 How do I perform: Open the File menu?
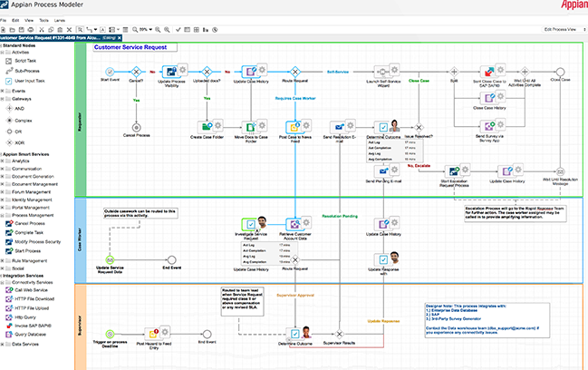4,18
